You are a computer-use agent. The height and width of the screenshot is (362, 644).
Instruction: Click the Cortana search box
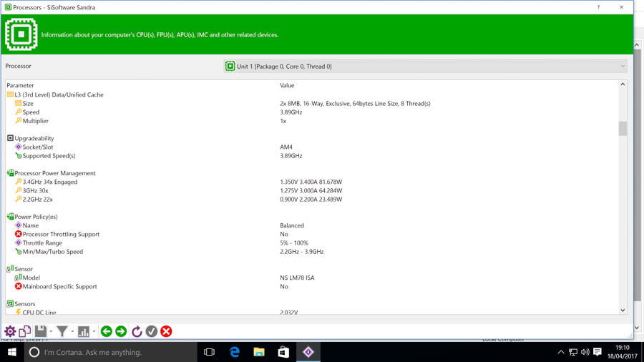111,352
